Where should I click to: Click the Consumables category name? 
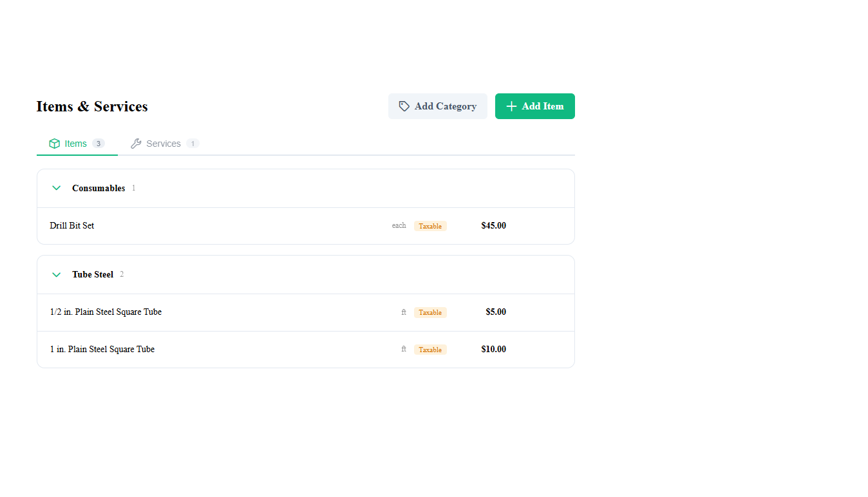pos(99,188)
